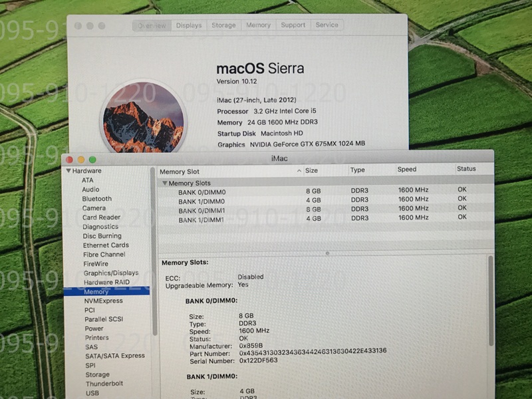The image size is (532, 399).
Task: Open Printers in the sidebar
Action: 96,338
